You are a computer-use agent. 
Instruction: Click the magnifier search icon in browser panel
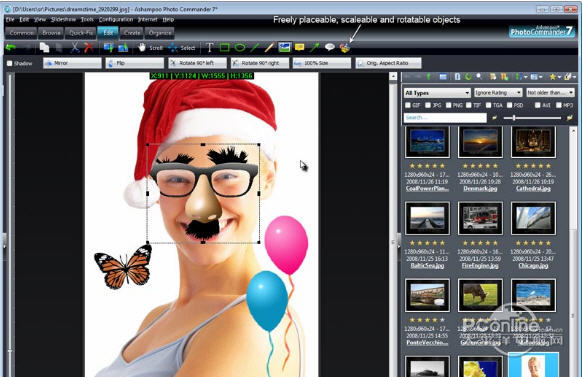tap(479, 76)
